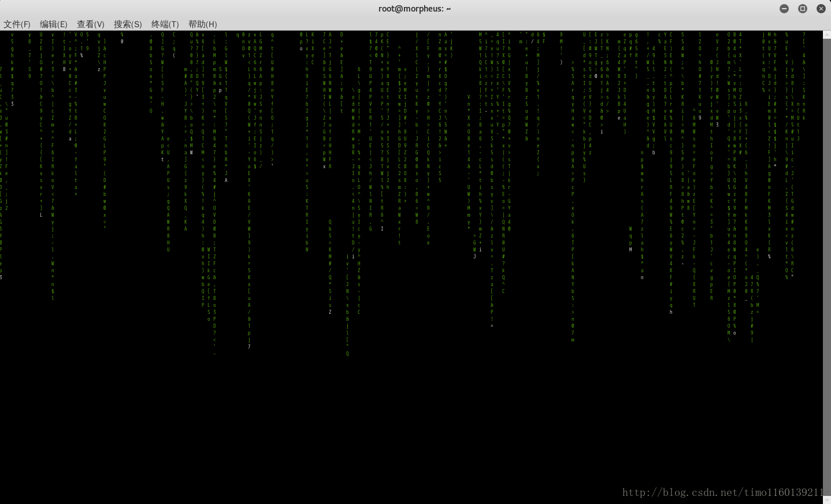Screen dimensions: 831x504
Task: Open the 文件(F) menu
Action: tap(17, 24)
